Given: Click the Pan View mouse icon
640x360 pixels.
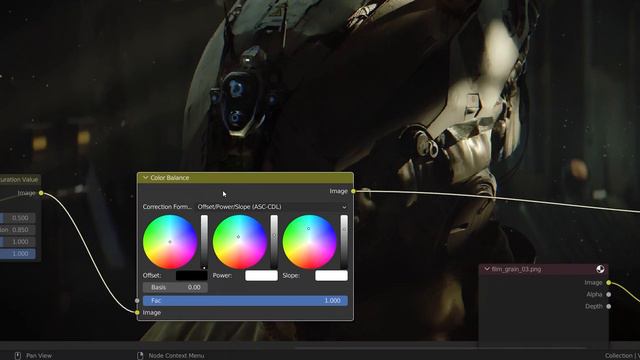Looking at the screenshot, I should pyautogui.click(x=18, y=356).
